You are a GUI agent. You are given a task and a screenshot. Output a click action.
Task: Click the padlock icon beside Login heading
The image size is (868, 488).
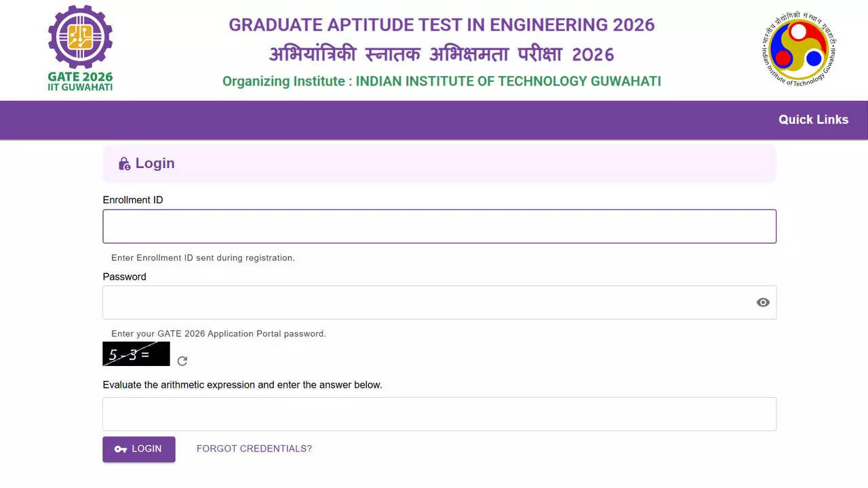point(124,163)
